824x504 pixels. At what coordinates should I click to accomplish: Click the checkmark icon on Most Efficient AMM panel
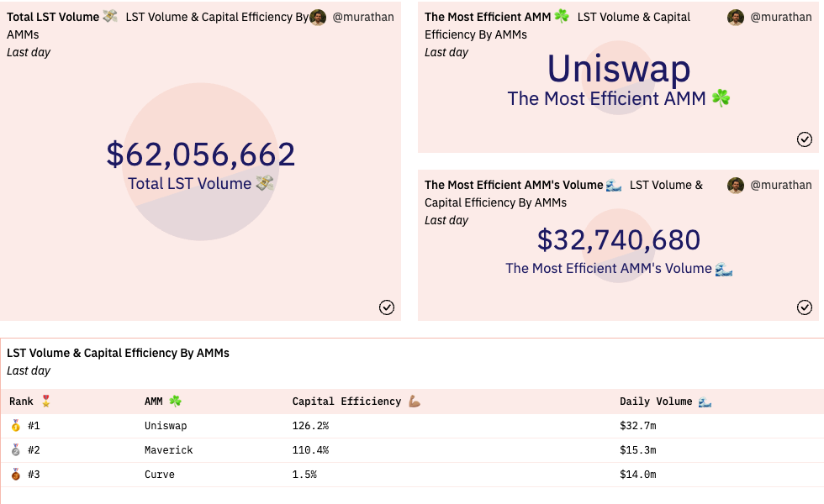[805, 139]
